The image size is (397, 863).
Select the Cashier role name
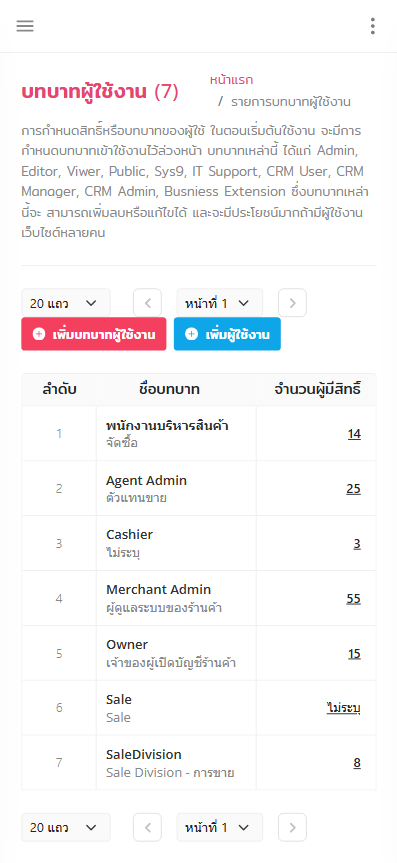pos(129,534)
